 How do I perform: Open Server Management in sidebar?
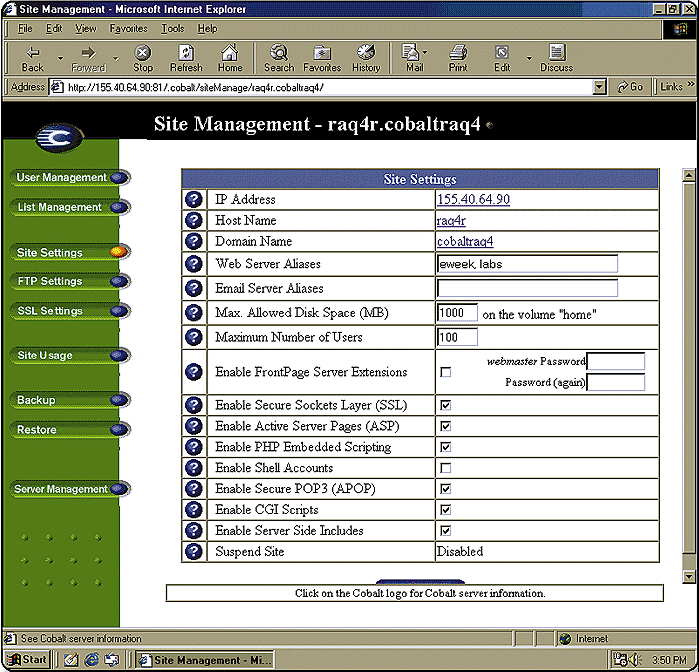tap(70, 489)
